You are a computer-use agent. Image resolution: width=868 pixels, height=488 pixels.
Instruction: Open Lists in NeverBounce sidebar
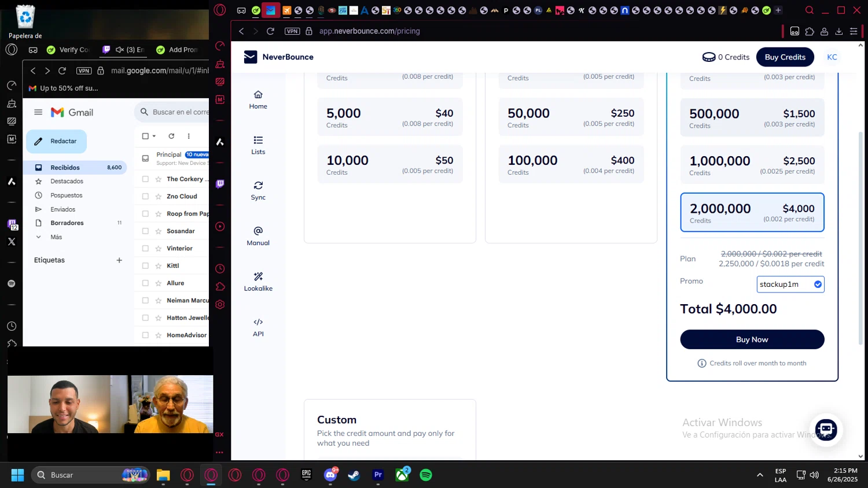[x=258, y=145]
